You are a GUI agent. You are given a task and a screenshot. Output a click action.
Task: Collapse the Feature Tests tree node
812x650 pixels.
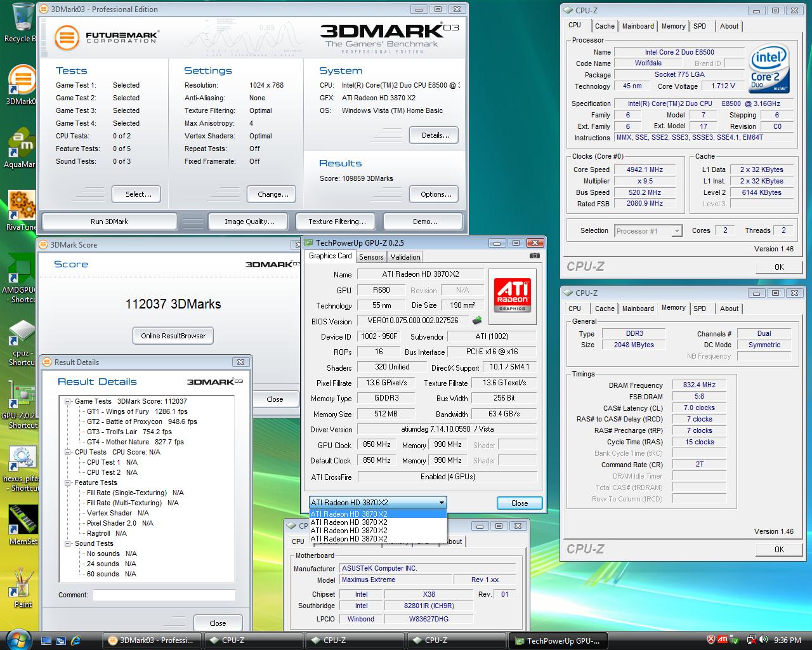68,482
